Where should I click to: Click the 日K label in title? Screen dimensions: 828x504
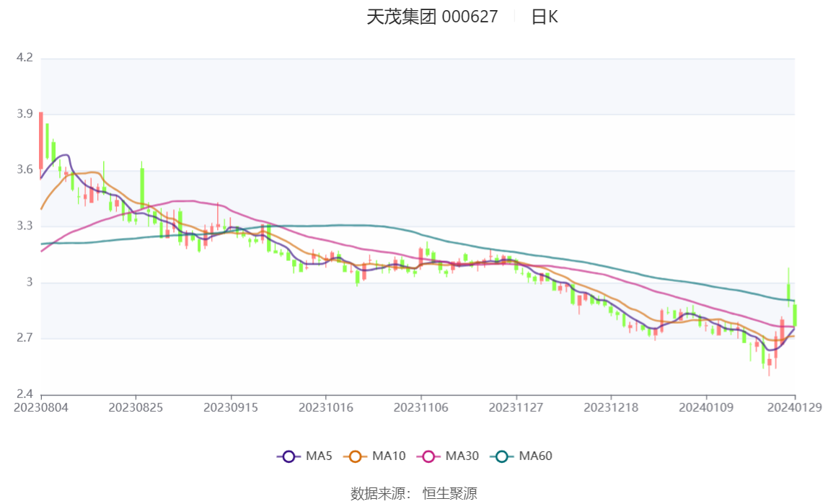coord(545,17)
